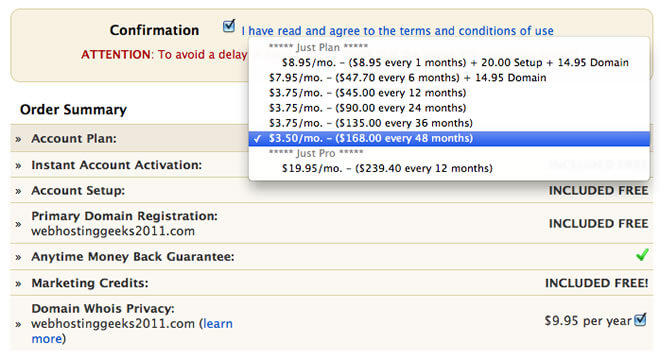The width and height of the screenshot is (660, 360).
Task: Select the $8.95/mo. monthly plan option
Action: point(449,62)
